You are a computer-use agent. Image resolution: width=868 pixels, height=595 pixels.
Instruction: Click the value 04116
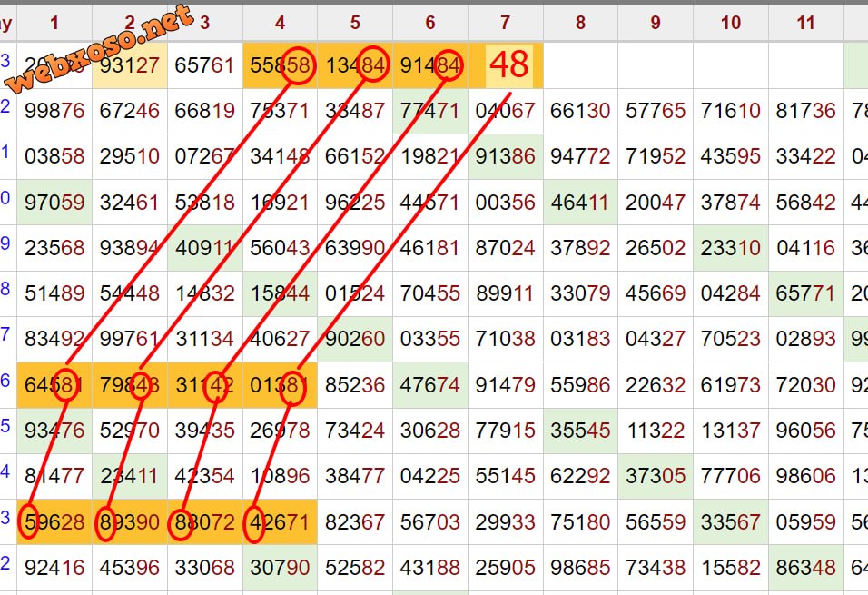805,248
